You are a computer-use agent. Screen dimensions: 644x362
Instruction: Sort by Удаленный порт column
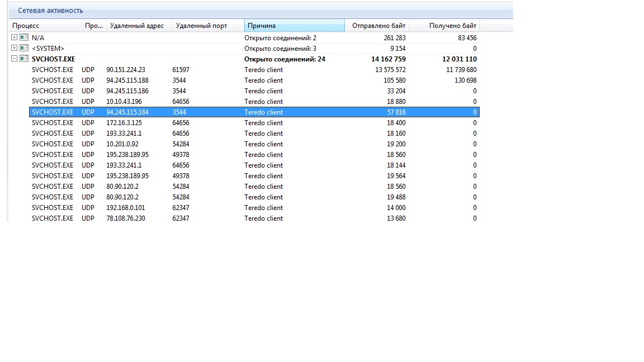(201, 26)
